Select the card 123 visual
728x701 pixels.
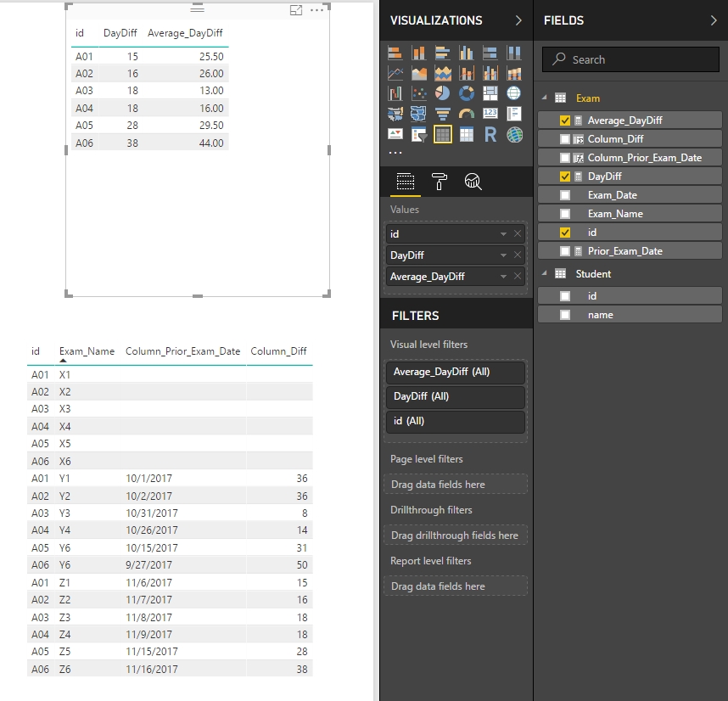[490, 114]
